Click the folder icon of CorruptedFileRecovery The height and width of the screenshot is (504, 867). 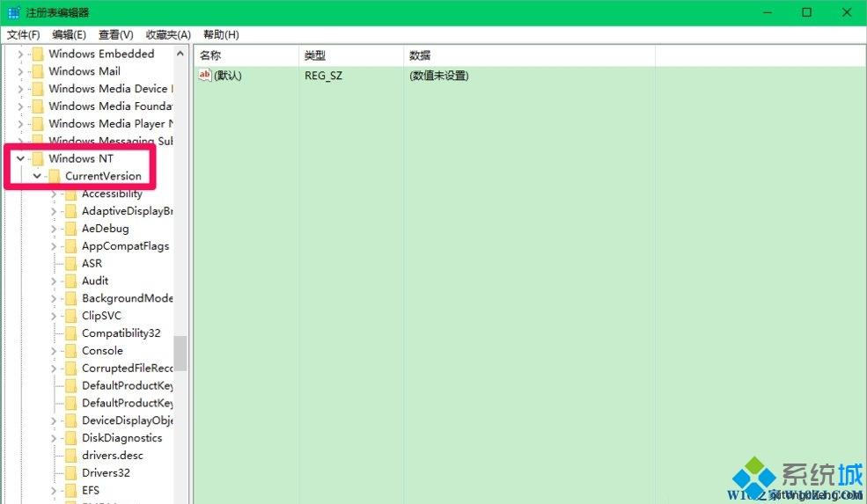click(70, 368)
